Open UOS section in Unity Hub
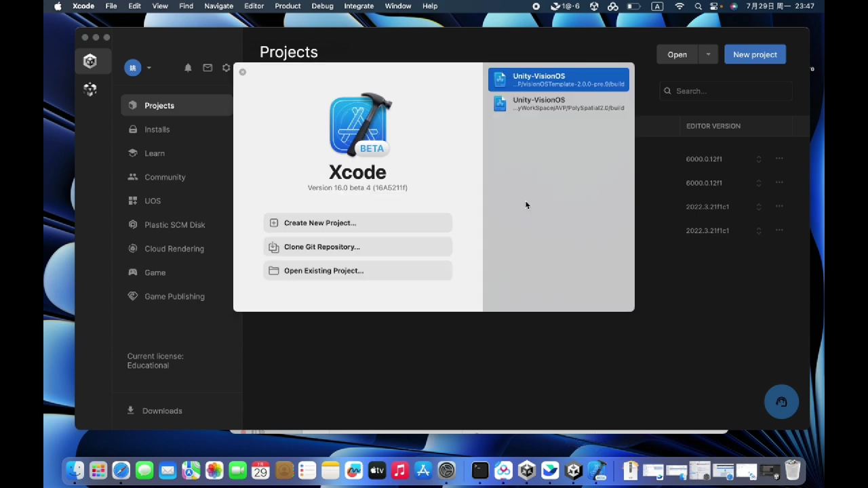 (176, 201)
